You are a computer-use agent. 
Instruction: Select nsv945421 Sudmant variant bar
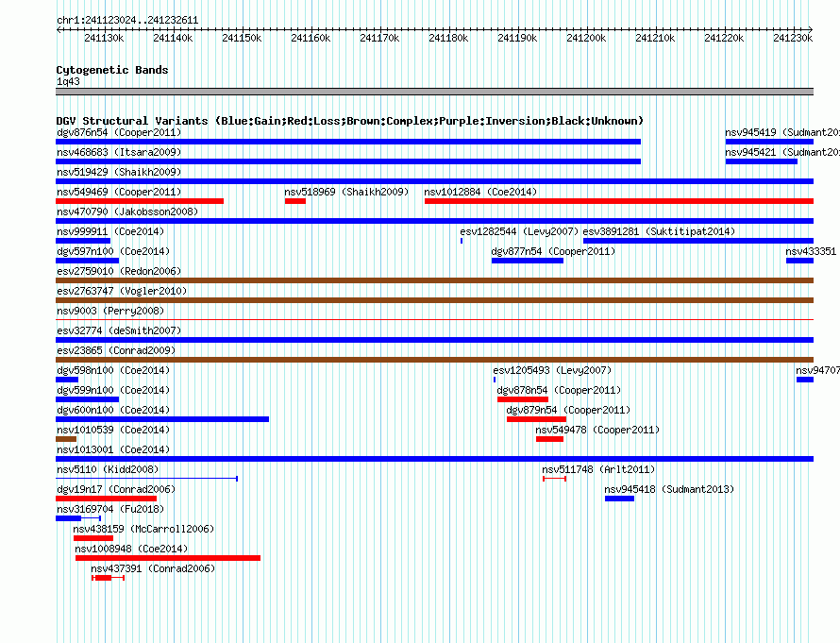click(x=762, y=161)
